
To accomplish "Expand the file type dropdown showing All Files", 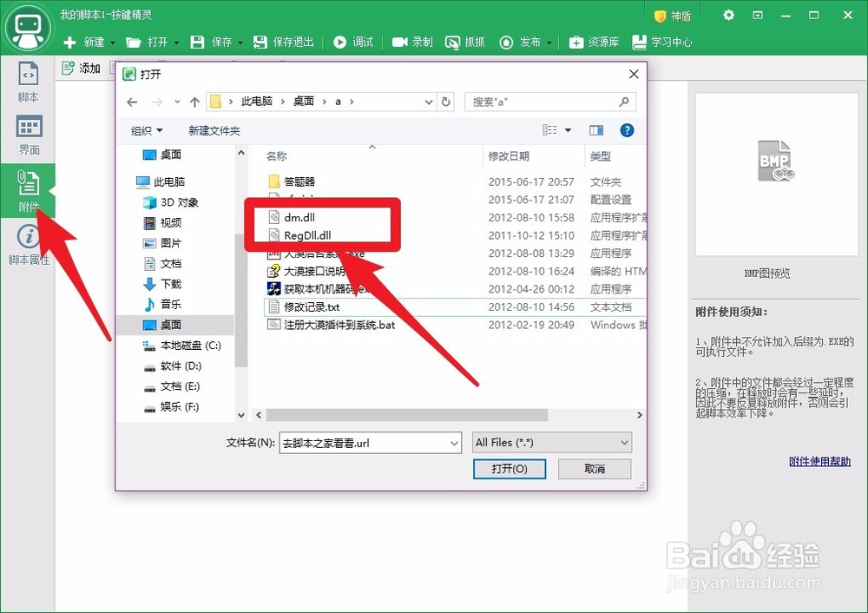I will 551,443.
